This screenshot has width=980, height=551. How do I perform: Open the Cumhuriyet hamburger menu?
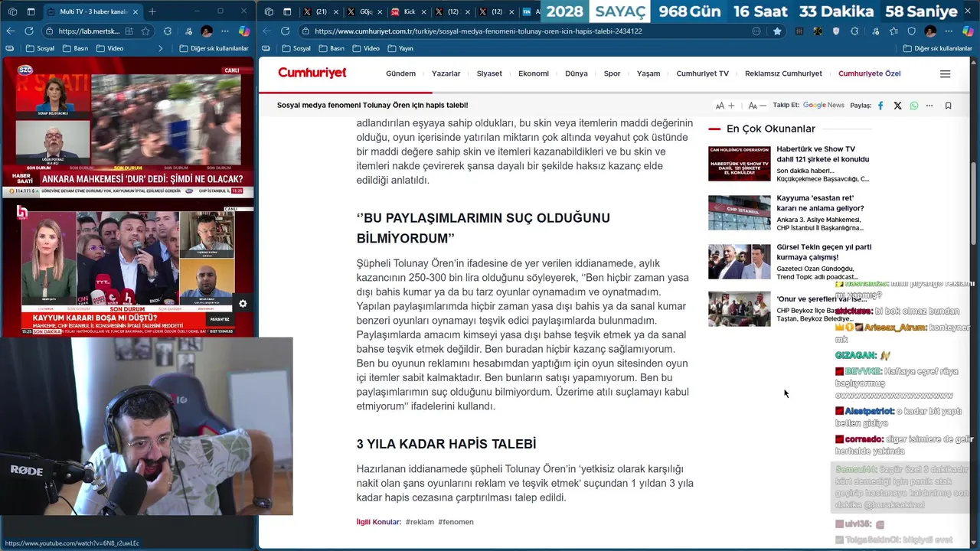pyautogui.click(x=945, y=74)
